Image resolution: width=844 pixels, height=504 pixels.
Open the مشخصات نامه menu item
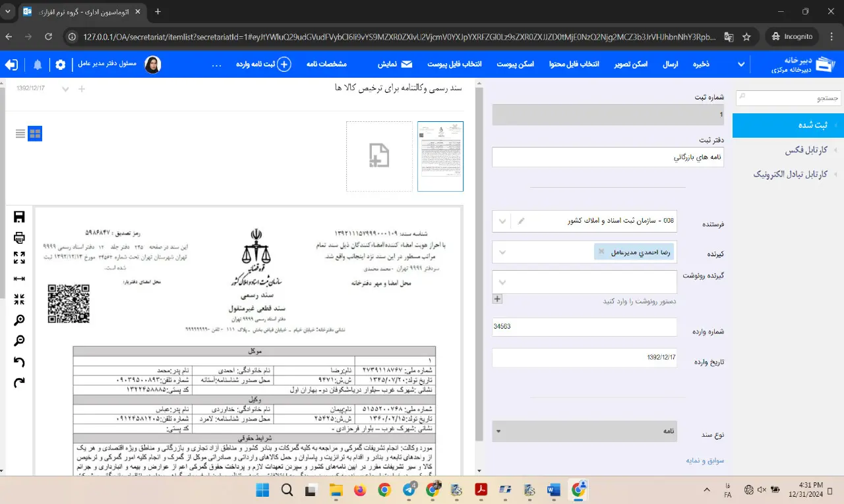(x=326, y=65)
